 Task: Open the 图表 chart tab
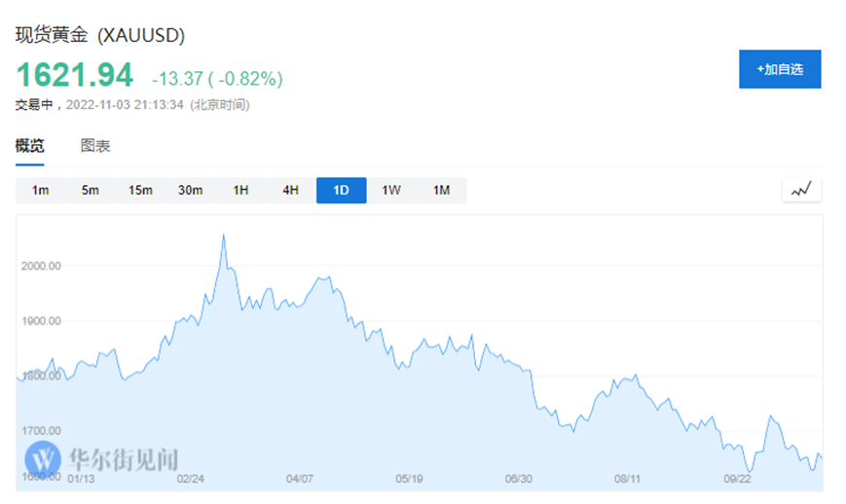click(95, 146)
